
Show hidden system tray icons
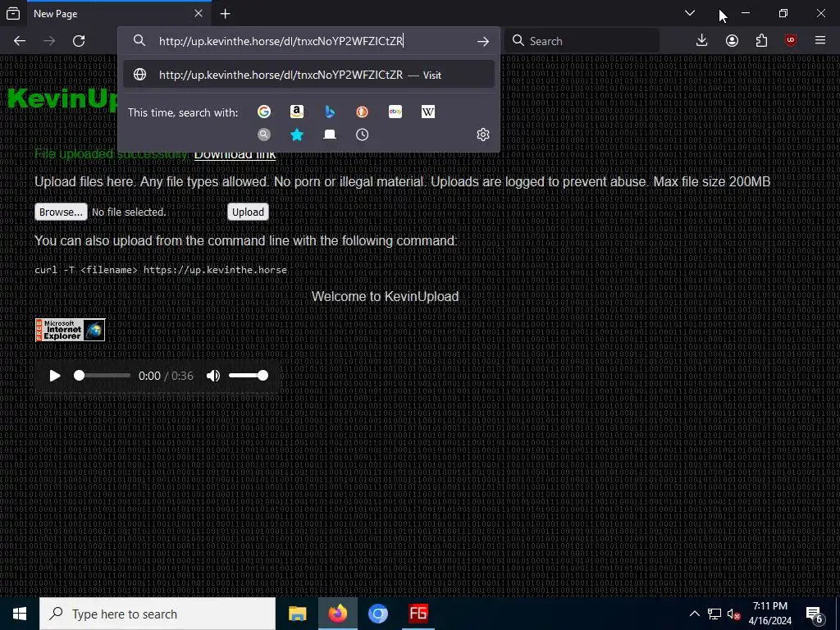coord(694,614)
